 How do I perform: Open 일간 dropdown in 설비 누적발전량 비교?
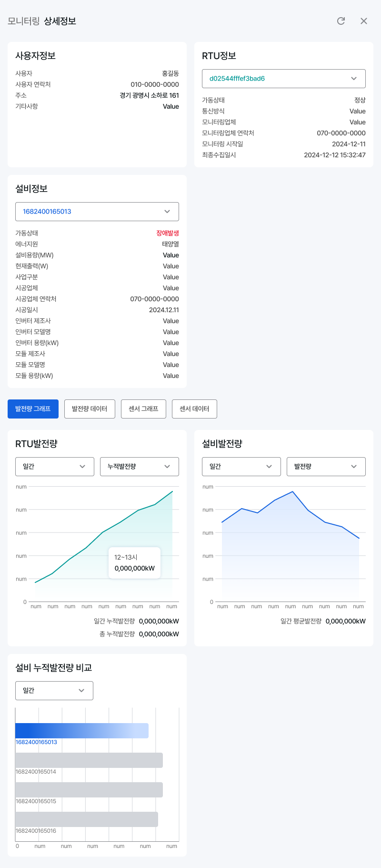pyautogui.click(x=54, y=691)
